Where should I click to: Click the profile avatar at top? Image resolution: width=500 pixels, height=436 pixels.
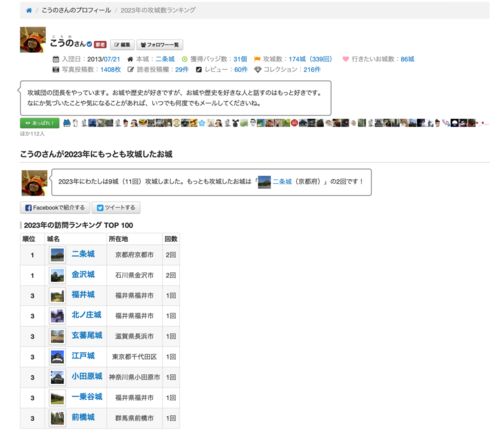[x=33, y=40]
